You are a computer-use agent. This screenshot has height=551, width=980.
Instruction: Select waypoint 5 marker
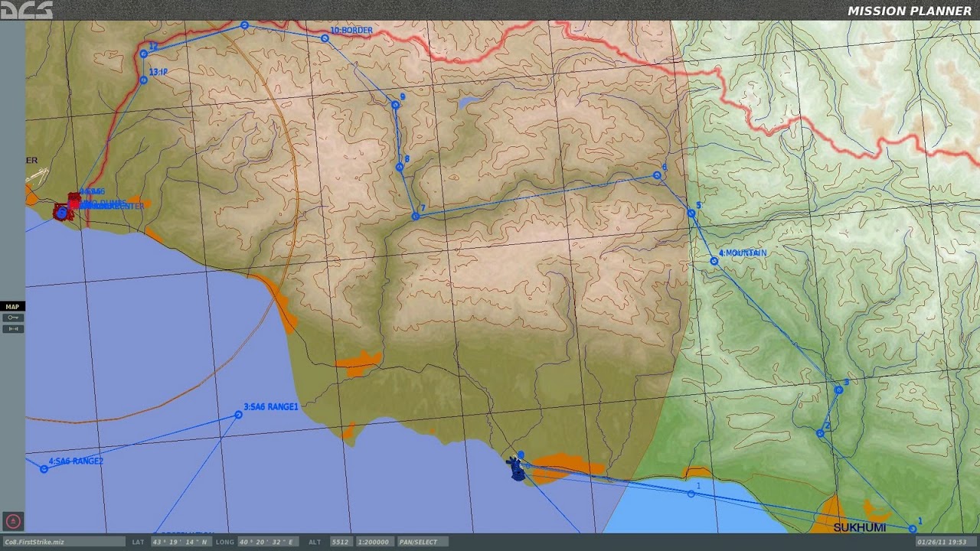tap(691, 214)
